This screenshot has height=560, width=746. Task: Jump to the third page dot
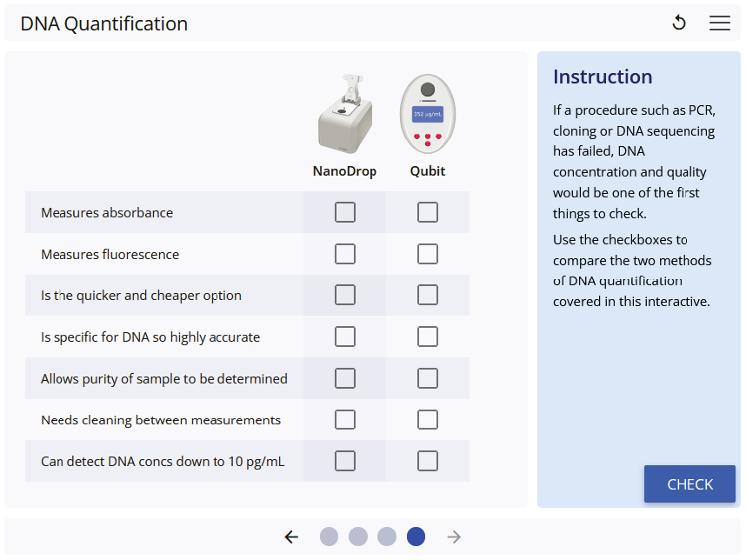tap(387, 537)
